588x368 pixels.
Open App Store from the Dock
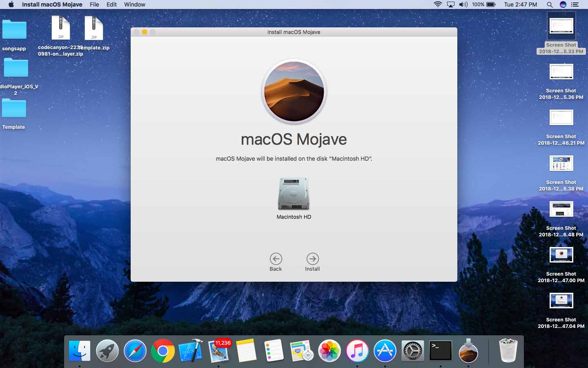pyautogui.click(x=385, y=351)
